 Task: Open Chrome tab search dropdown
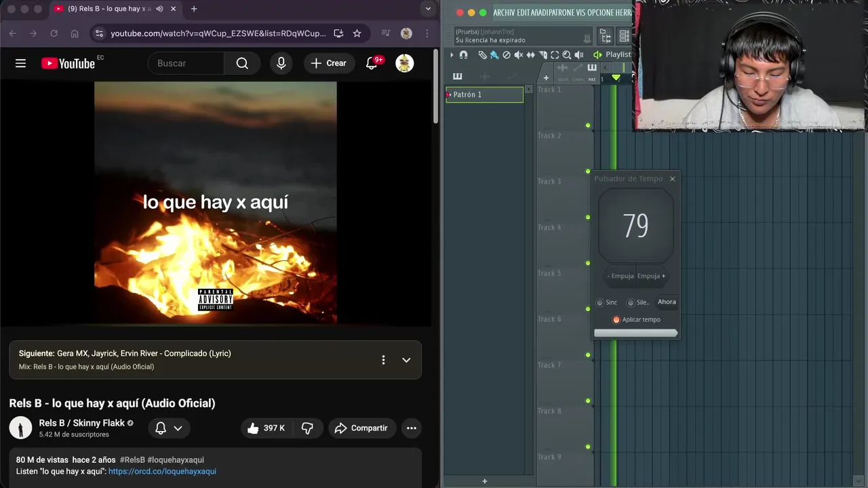coord(428,9)
